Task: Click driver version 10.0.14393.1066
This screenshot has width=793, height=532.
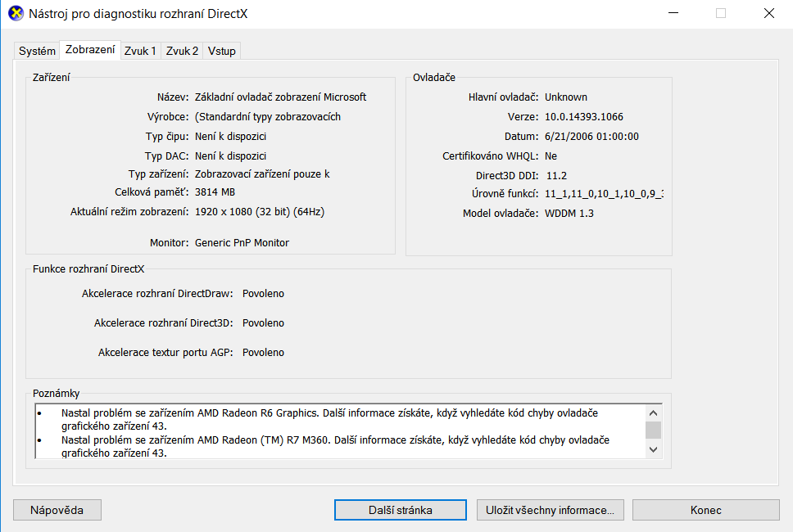Action: (583, 117)
